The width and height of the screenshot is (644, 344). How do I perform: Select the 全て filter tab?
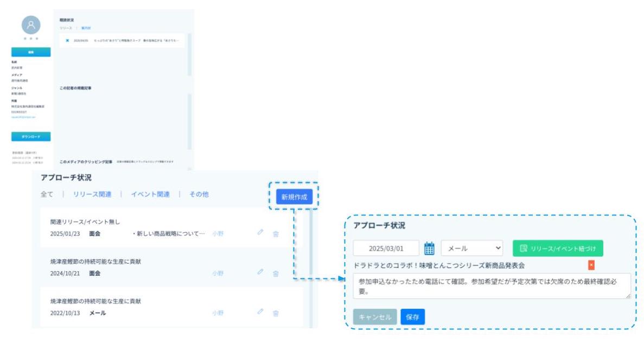pyautogui.click(x=47, y=194)
